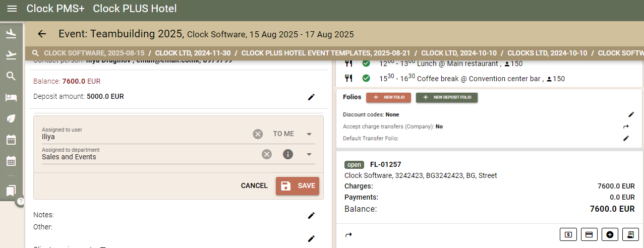Click the Event: Teambuilding 2025 heading
644x248 pixels.
point(121,34)
